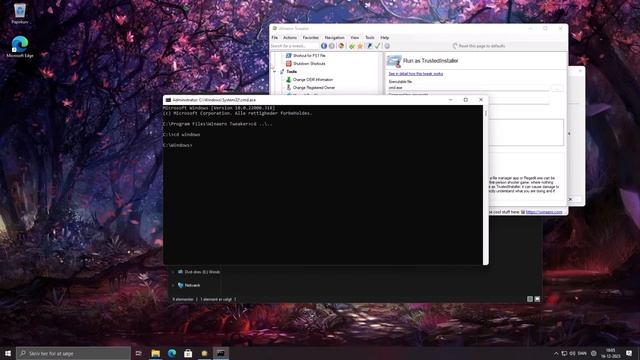640x360 pixels.
Task: Open Microsoft Edge from the taskbar
Action: point(172,353)
